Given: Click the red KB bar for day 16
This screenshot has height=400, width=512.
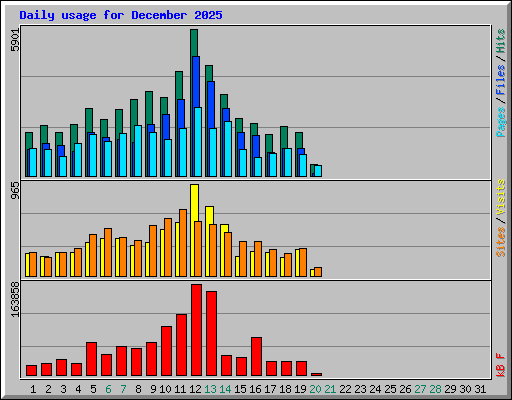Looking at the screenshot, I should [x=256, y=357].
